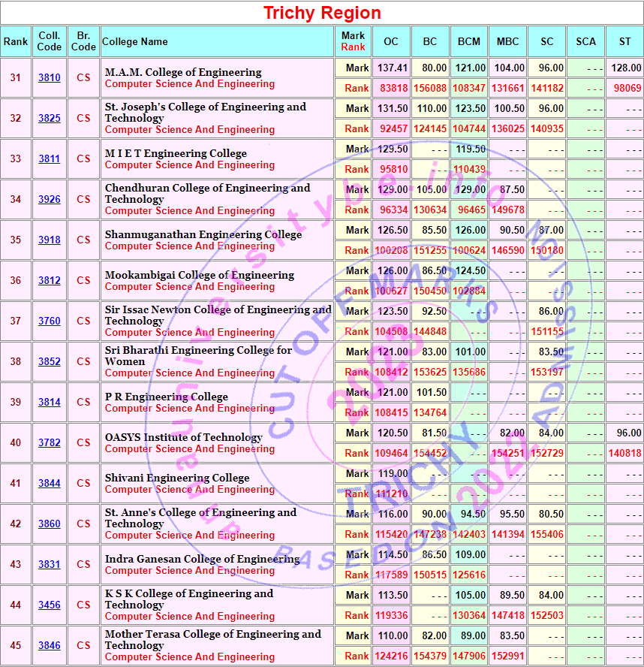Click the BCM column header
Viewport: 644px width, 667px height.
pyautogui.click(x=469, y=42)
